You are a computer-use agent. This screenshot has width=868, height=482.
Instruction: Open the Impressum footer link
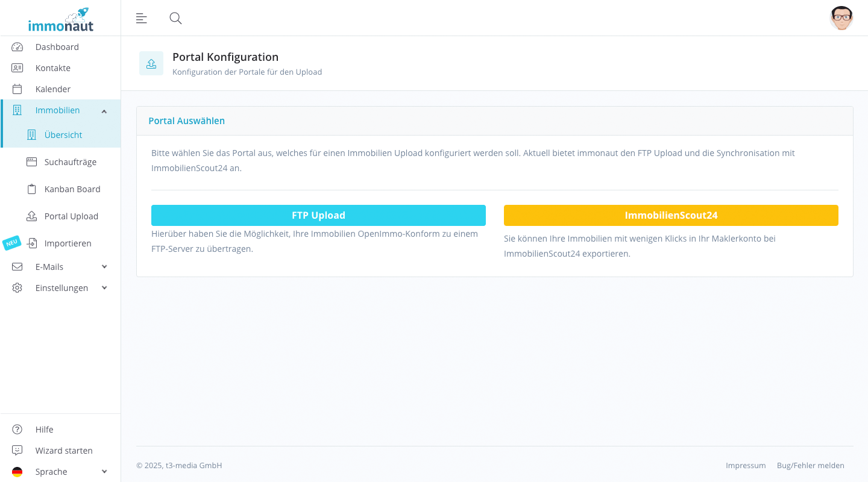coord(746,466)
